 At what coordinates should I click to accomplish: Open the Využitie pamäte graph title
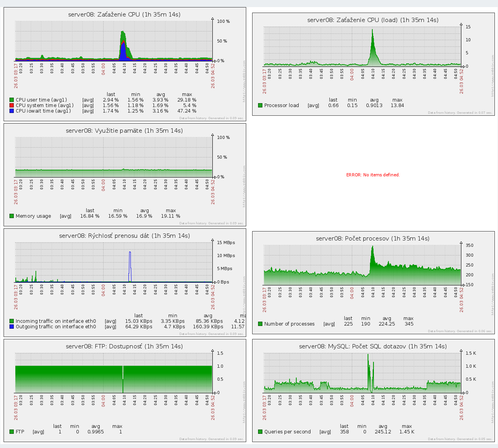[x=124, y=131]
